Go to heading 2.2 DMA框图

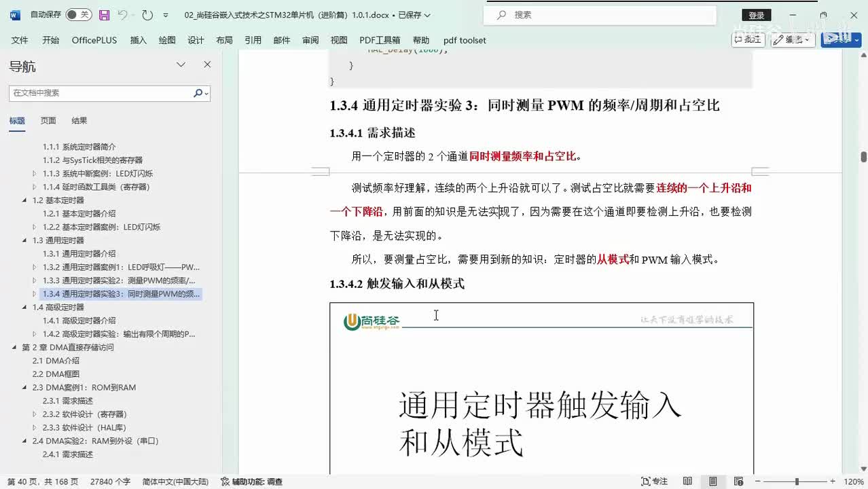(56, 374)
